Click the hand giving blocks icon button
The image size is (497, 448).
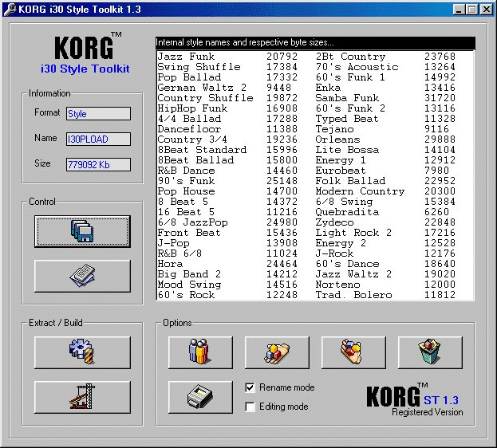(277, 352)
